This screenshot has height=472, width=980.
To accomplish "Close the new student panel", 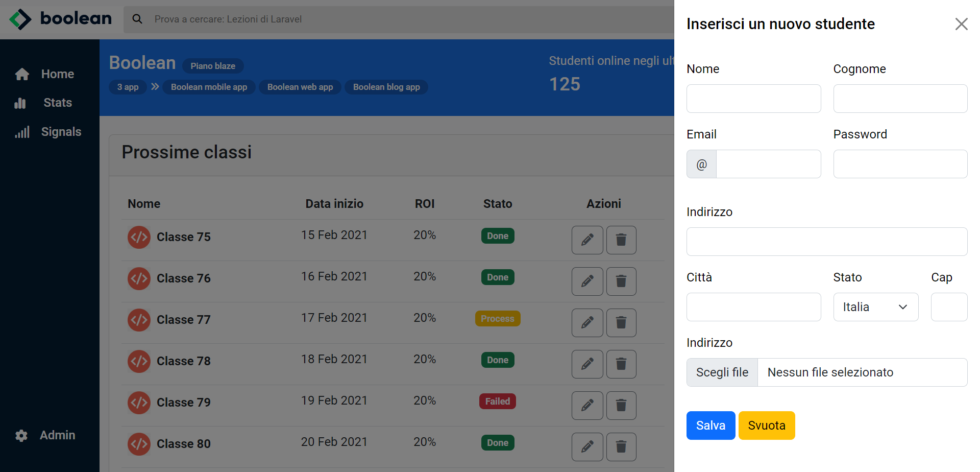I will point(961,24).
